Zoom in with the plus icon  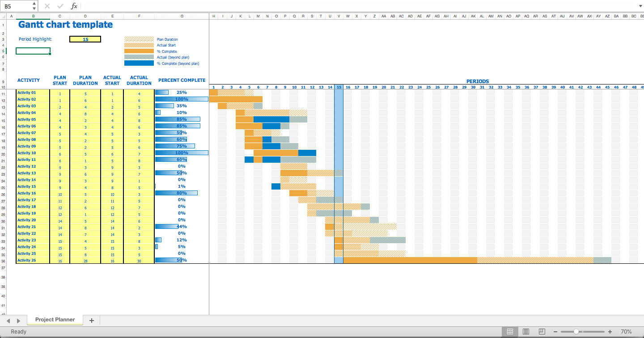coord(609,332)
